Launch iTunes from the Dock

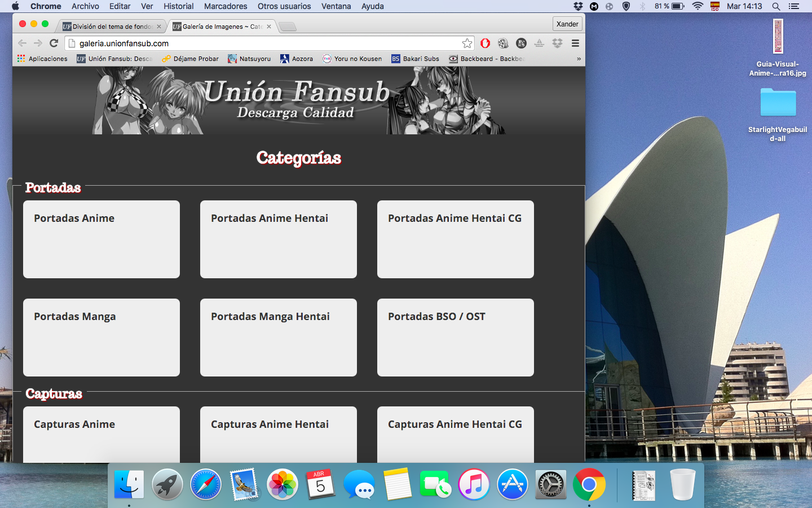(474, 484)
